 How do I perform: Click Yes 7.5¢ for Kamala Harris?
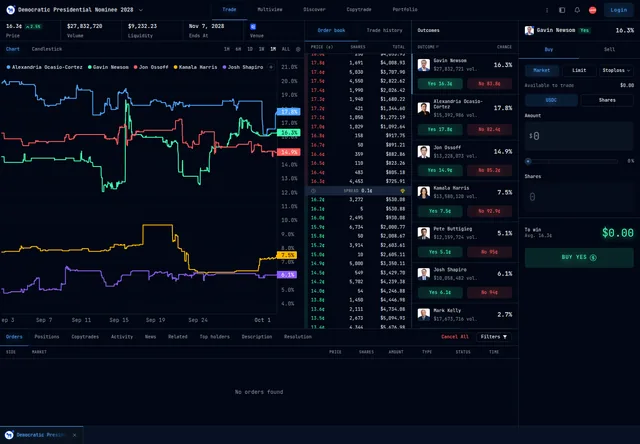[440, 211]
